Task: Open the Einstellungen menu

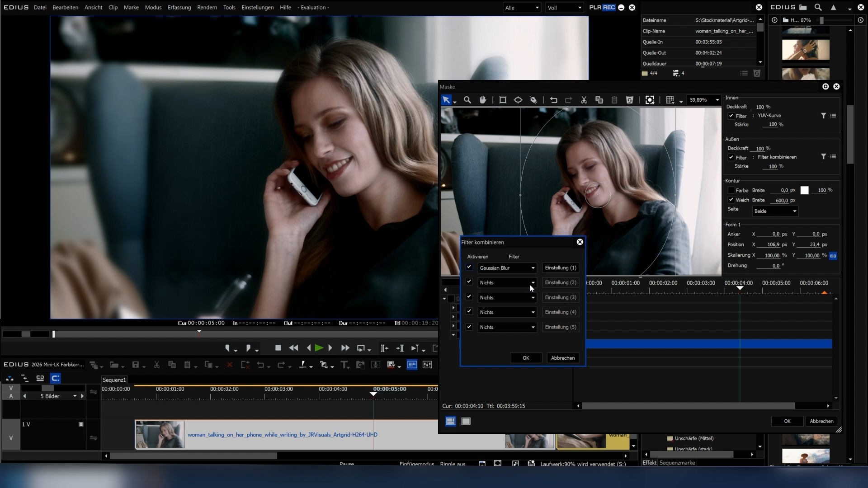Action: click(x=257, y=7)
